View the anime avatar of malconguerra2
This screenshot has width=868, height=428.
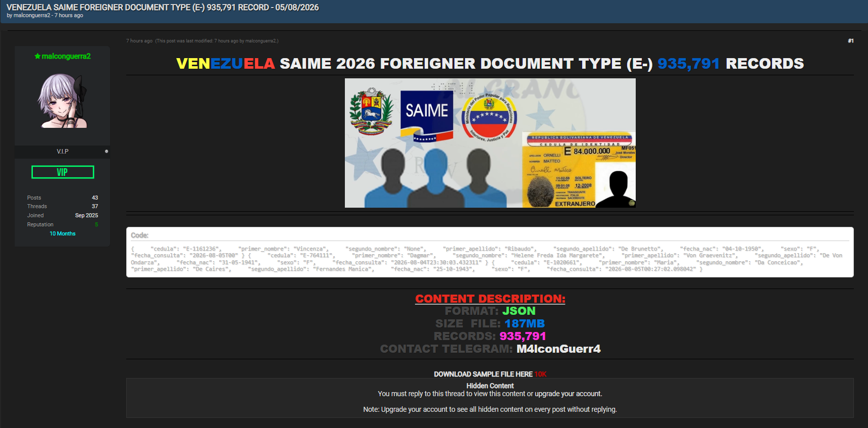[63, 101]
